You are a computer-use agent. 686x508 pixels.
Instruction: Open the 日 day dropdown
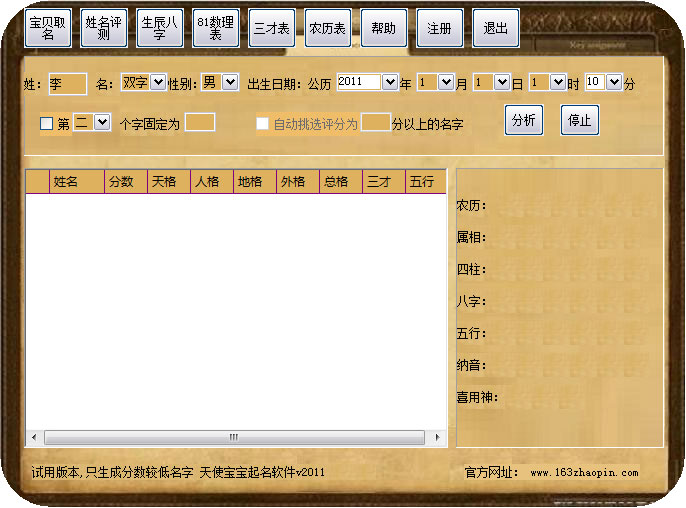(502, 82)
